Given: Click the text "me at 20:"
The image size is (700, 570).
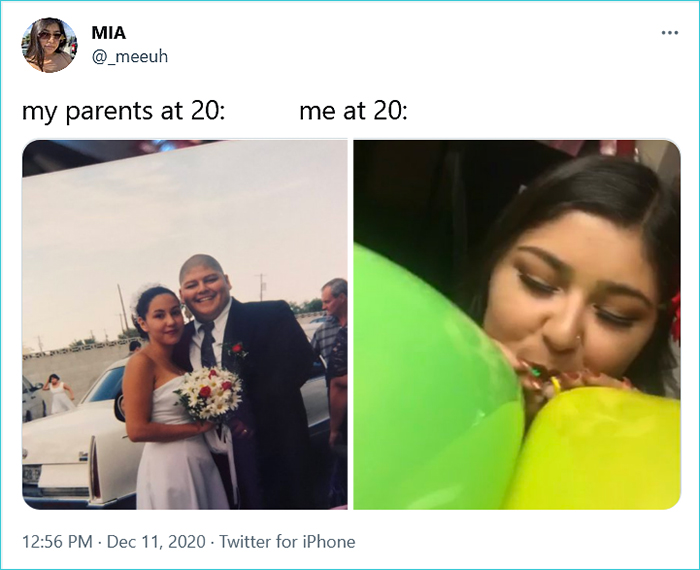Looking at the screenshot, I should click(x=354, y=111).
